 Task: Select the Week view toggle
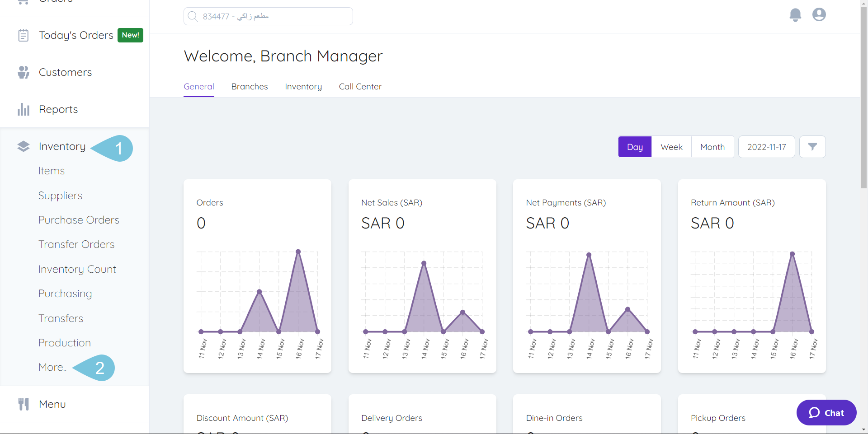pos(671,146)
